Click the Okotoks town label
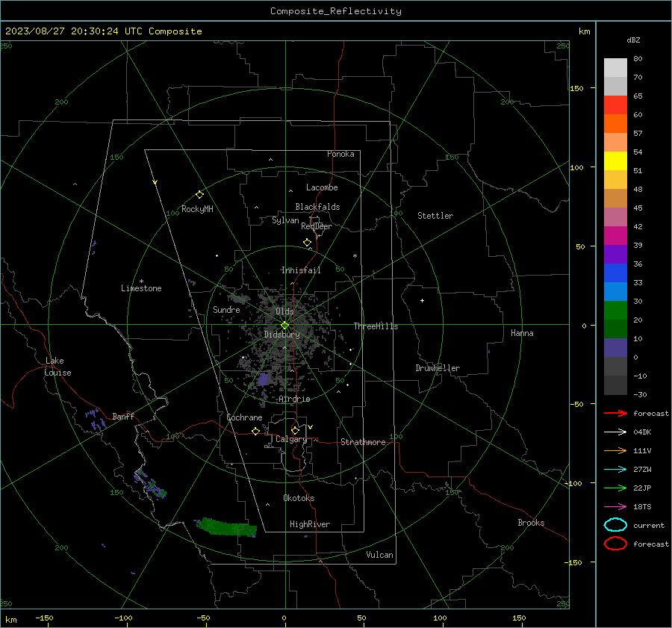This screenshot has width=672, height=628. 299,498
